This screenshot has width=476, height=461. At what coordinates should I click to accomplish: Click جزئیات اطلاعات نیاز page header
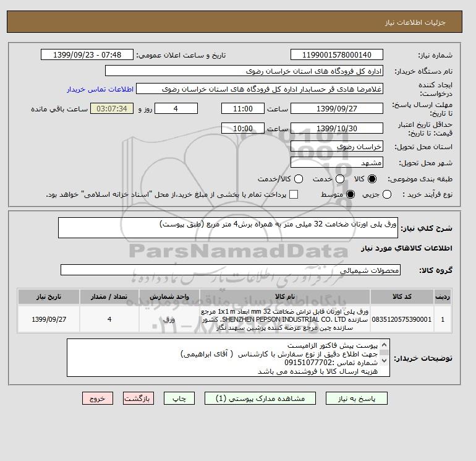(x=415, y=22)
